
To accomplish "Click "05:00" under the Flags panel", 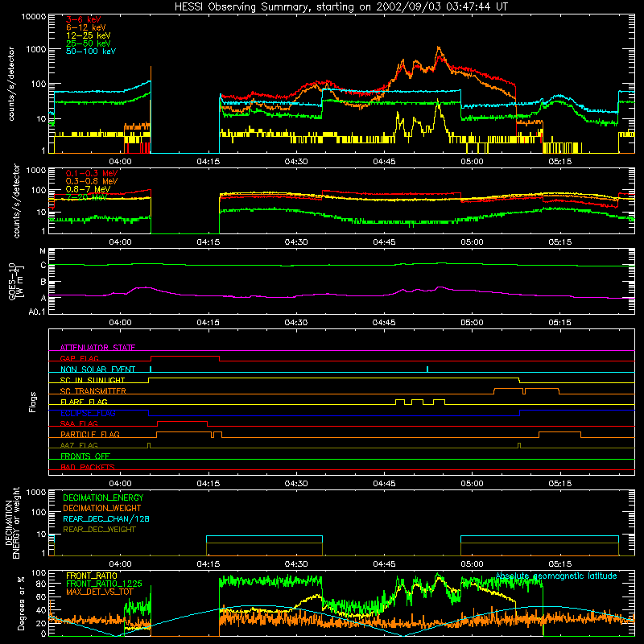I will [472, 483].
